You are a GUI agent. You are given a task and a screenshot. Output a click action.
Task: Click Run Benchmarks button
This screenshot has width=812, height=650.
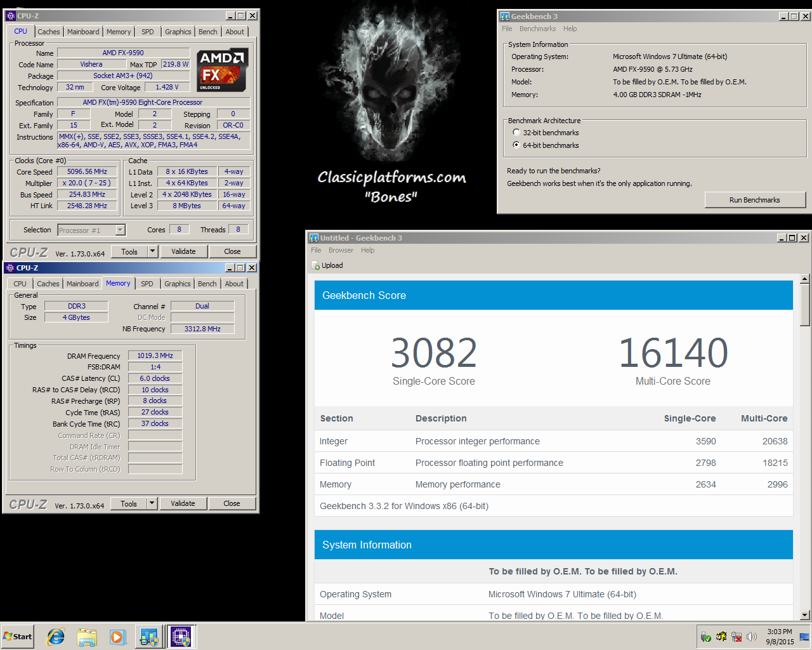point(755,200)
